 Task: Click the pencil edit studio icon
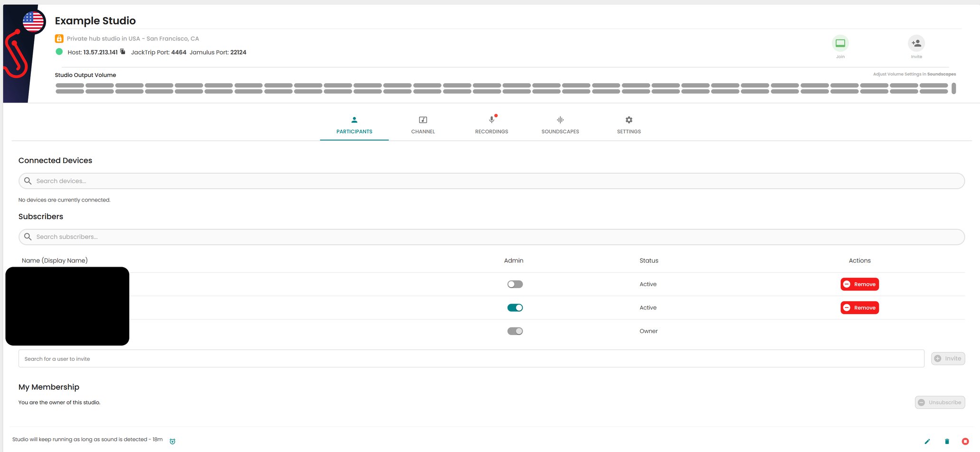pos(927,442)
